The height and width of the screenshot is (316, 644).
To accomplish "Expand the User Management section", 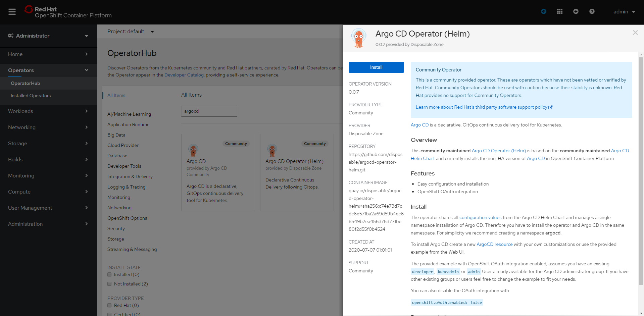I will pyautogui.click(x=49, y=208).
